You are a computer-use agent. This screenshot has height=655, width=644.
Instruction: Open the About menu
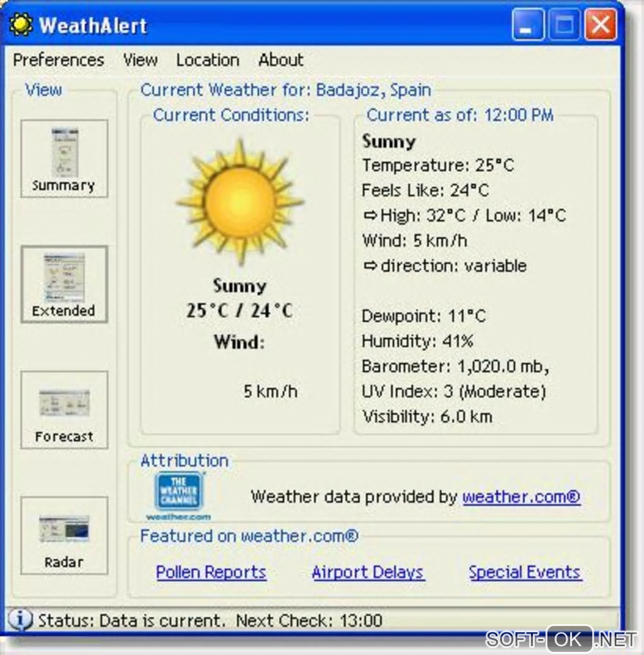[x=281, y=60]
